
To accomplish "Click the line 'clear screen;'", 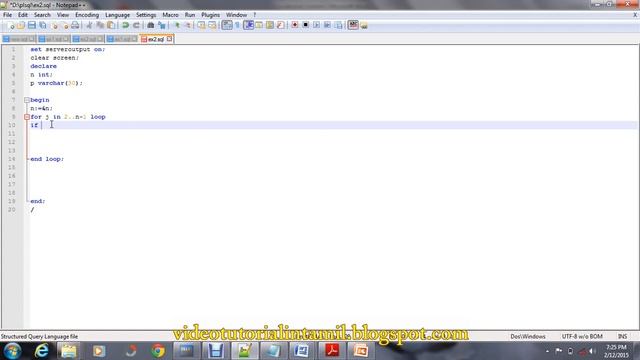I will [55, 58].
